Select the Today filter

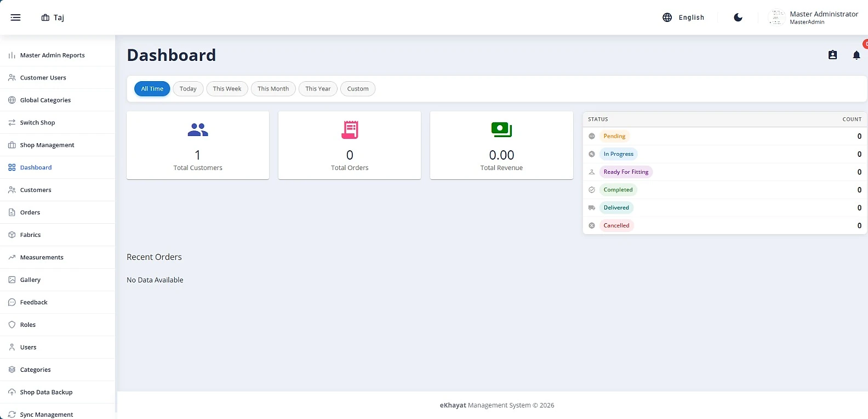tap(188, 89)
